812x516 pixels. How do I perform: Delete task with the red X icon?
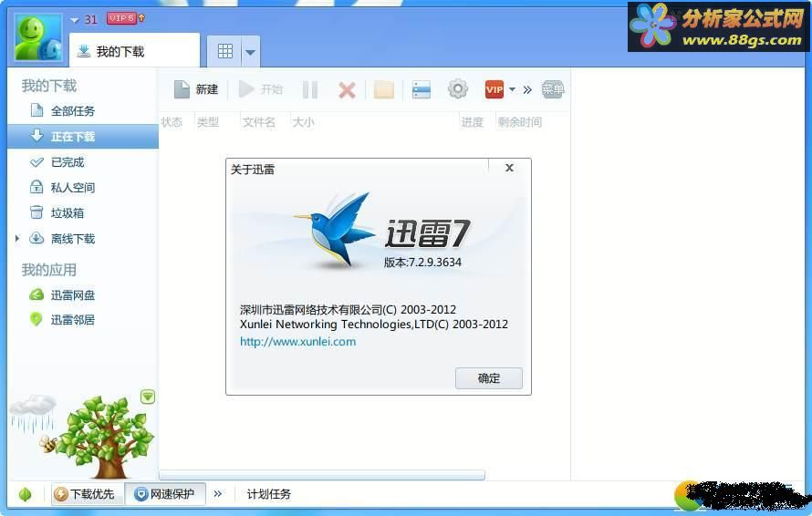pos(347,90)
